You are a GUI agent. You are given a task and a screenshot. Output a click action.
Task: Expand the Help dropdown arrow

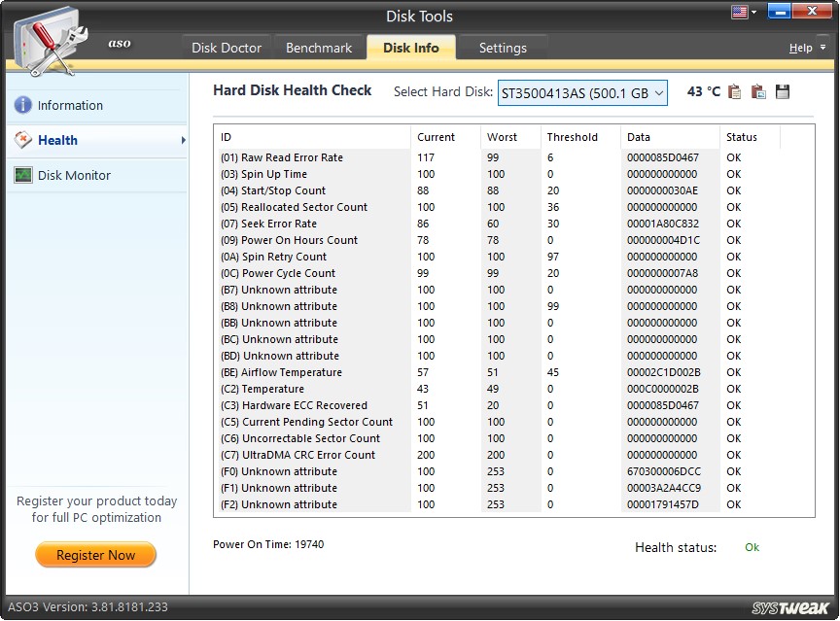[x=823, y=47]
